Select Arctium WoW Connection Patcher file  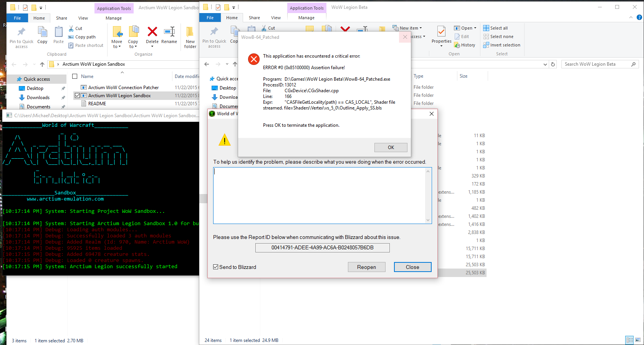point(123,88)
